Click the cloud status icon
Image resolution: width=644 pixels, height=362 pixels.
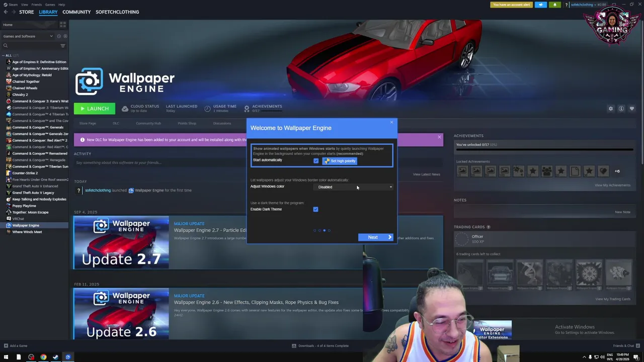[x=125, y=108]
